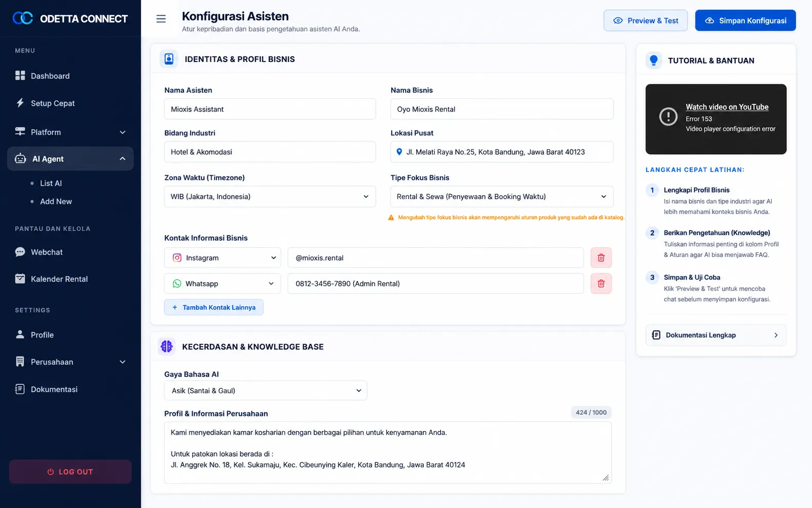Click the Platform sidebar icon
812x508 pixels.
click(20, 132)
